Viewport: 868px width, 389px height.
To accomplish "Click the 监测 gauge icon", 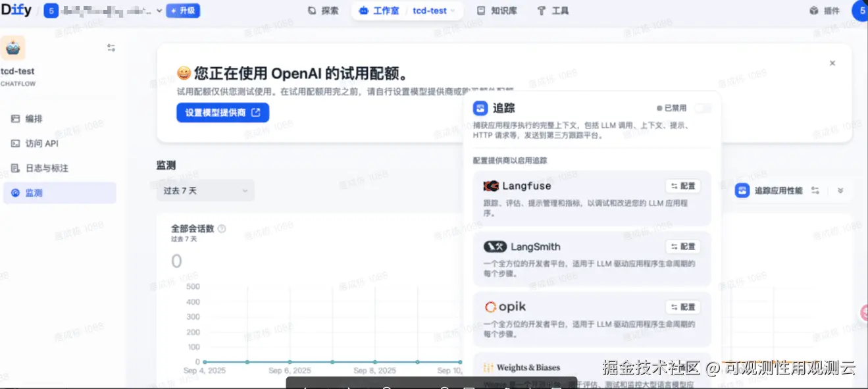I will point(15,193).
